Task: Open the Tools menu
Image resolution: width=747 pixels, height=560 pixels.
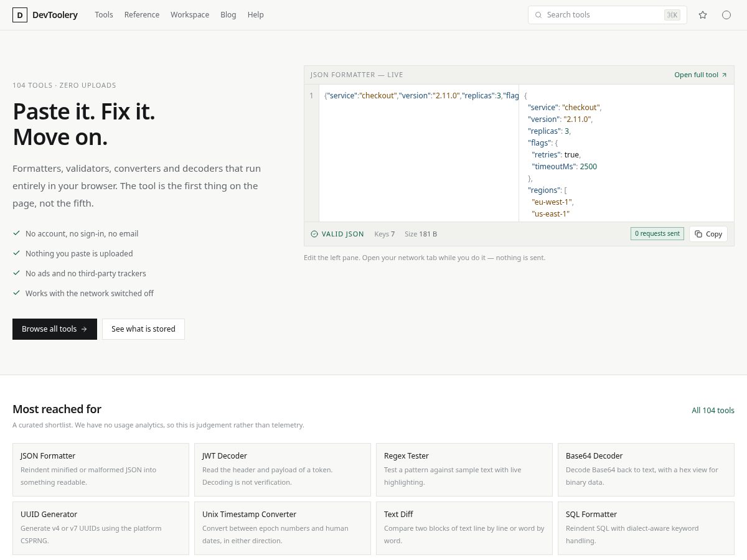Action: (104, 15)
